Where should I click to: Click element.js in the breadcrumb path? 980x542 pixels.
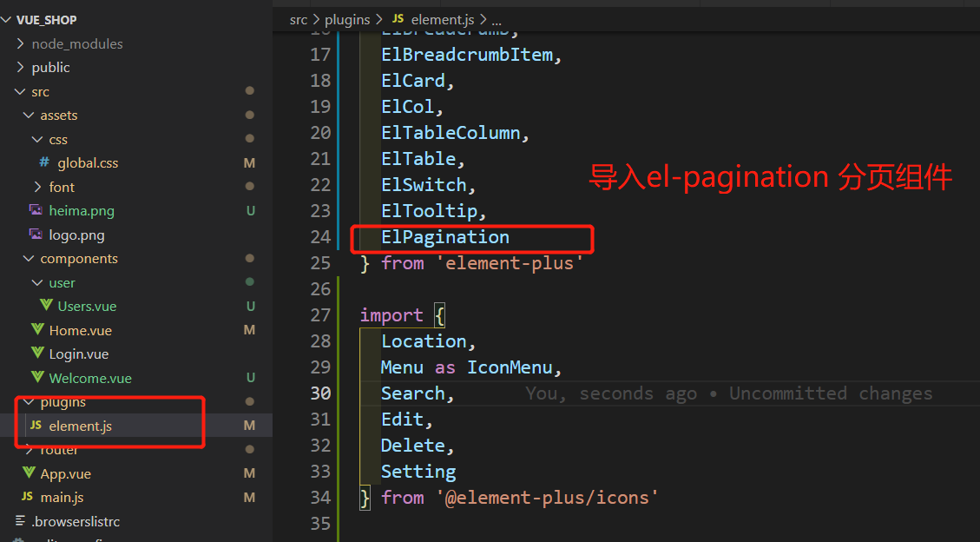443,20
